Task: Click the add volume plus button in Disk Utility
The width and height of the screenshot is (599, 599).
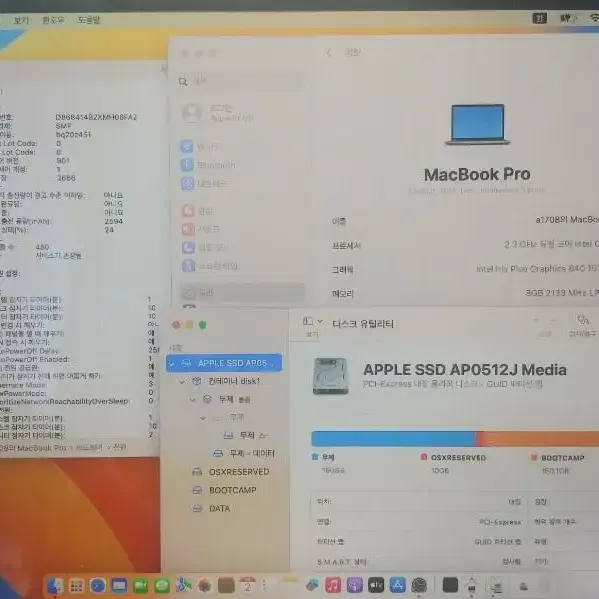Action: click(x=536, y=320)
